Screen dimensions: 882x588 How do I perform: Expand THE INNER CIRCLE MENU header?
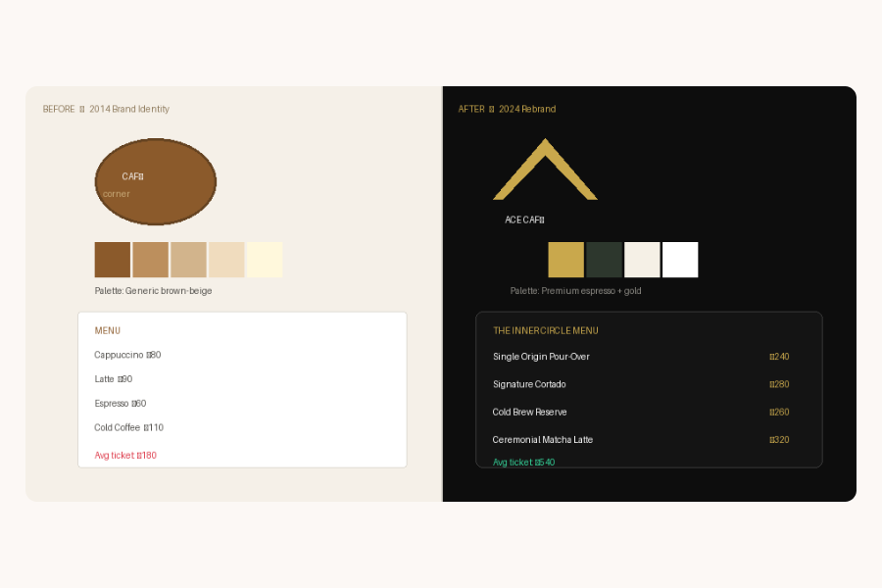tap(544, 330)
